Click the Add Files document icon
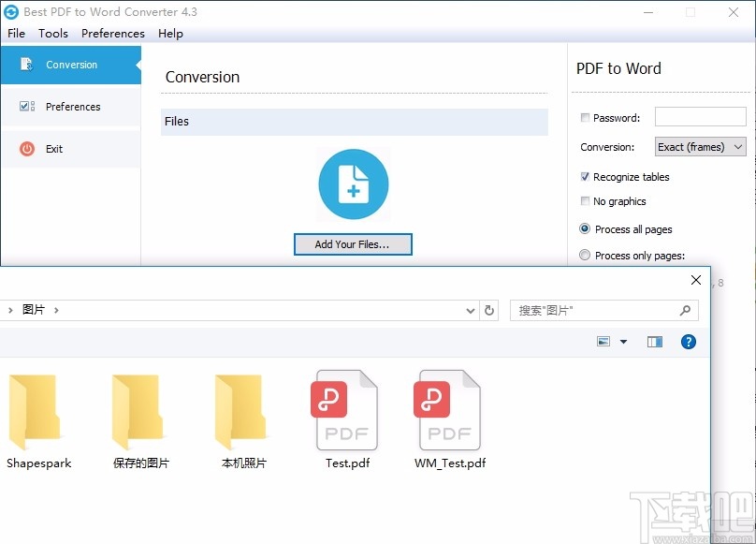Screen dimensions: 756x544 pyautogui.click(x=353, y=184)
